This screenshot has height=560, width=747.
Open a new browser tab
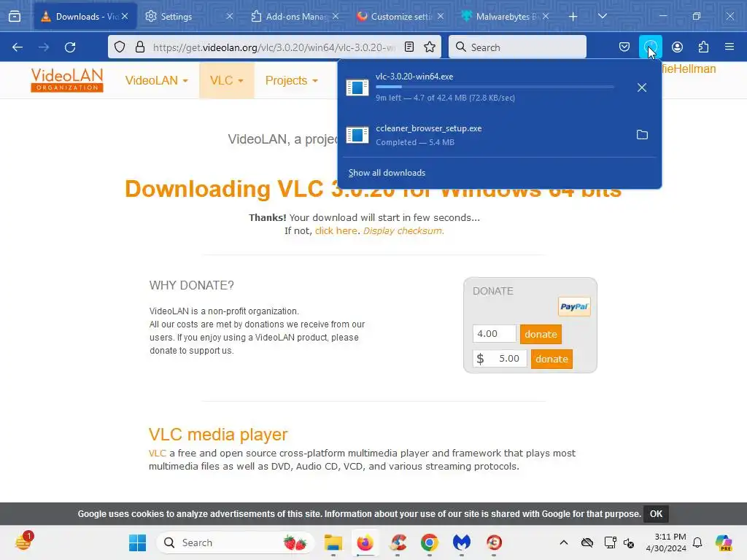573,16
